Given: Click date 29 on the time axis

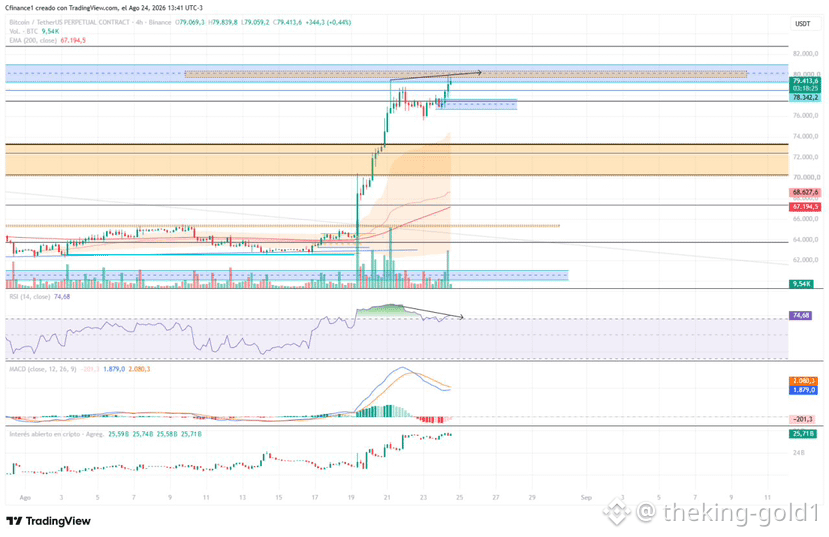Looking at the screenshot, I should 532,498.
